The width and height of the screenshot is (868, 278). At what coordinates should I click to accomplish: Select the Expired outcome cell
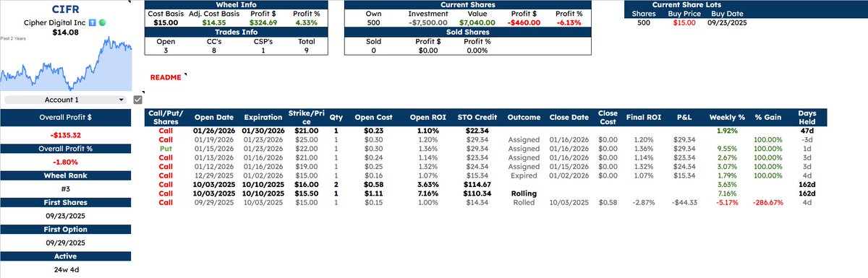[x=524, y=175]
